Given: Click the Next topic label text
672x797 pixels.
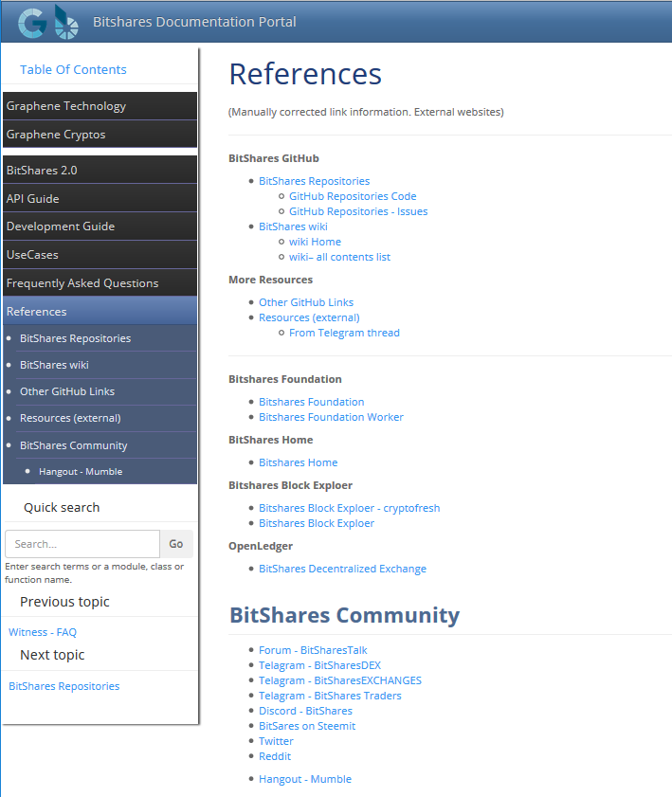Looking at the screenshot, I should [x=52, y=655].
